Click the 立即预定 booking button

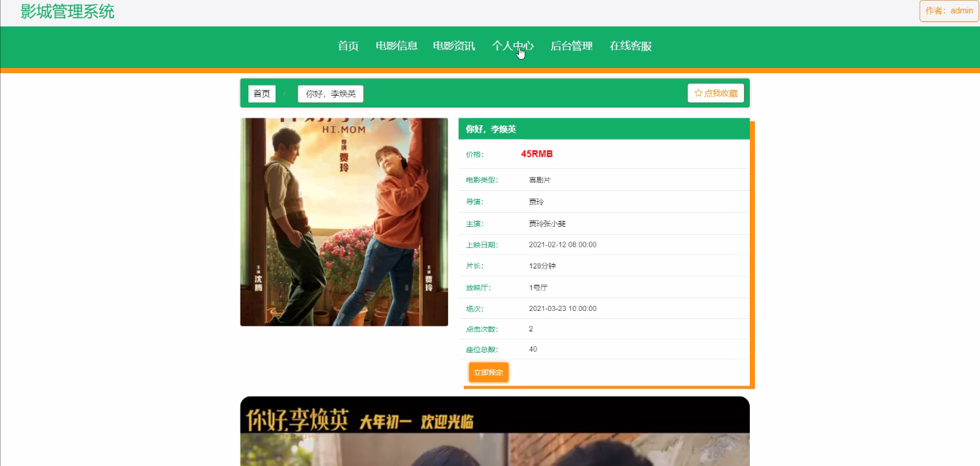(489, 372)
